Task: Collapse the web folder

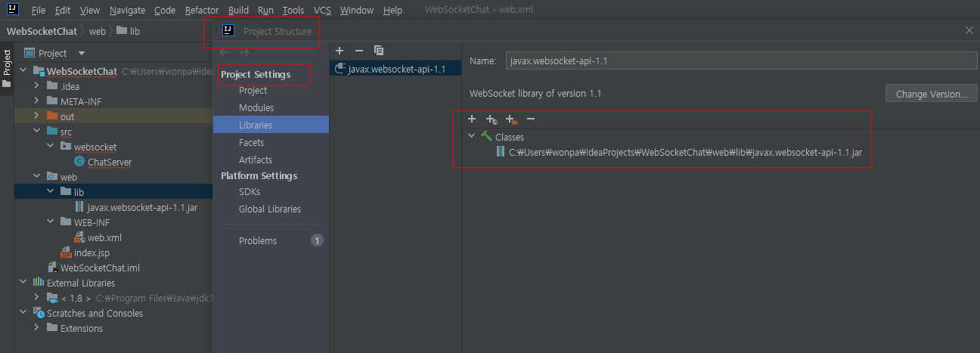Action: coord(37,177)
